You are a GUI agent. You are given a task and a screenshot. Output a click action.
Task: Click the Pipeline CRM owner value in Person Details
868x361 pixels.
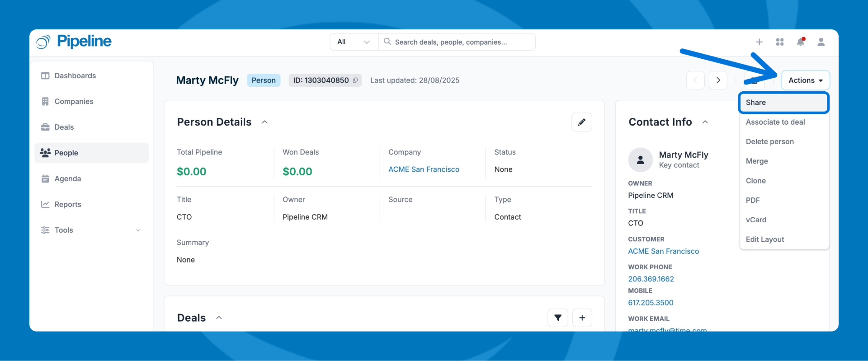point(305,217)
